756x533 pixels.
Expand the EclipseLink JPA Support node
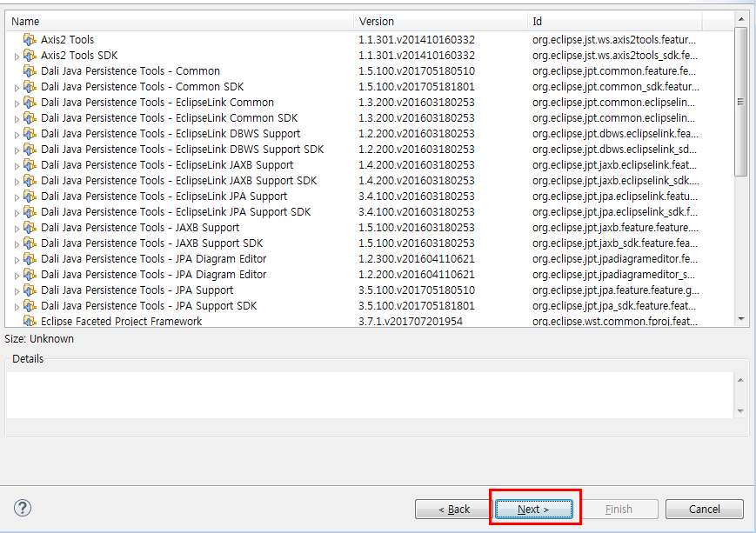(x=17, y=197)
